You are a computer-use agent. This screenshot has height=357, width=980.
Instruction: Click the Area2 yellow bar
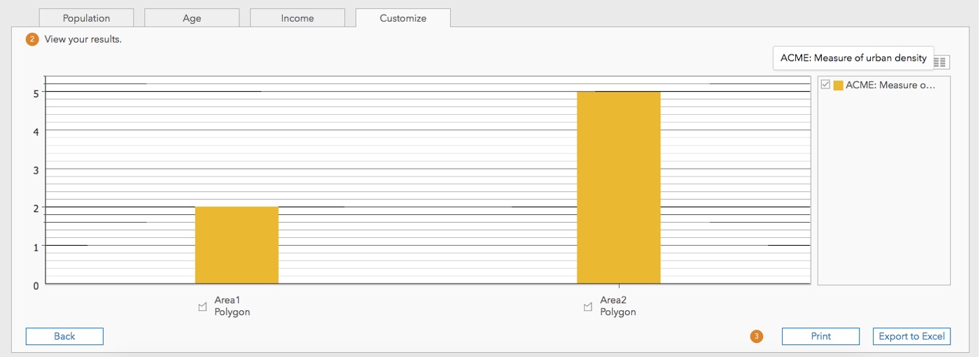pyautogui.click(x=619, y=188)
